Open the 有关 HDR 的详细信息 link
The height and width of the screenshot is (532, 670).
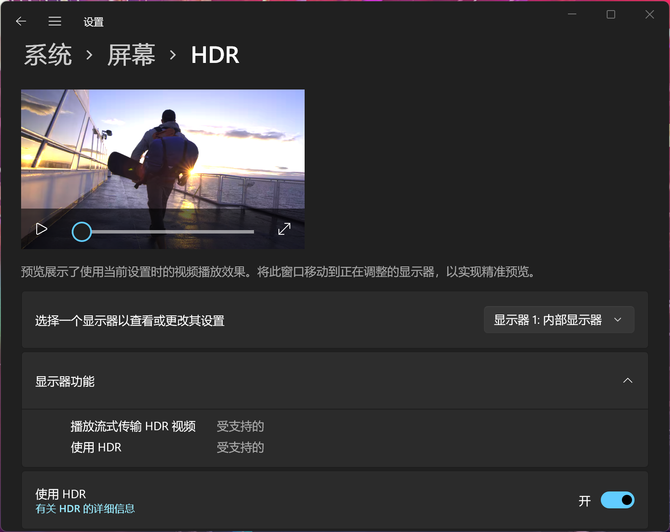(x=85, y=509)
